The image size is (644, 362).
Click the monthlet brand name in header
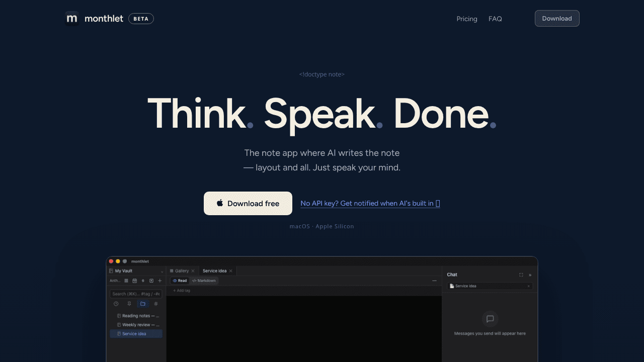tap(104, 19)
